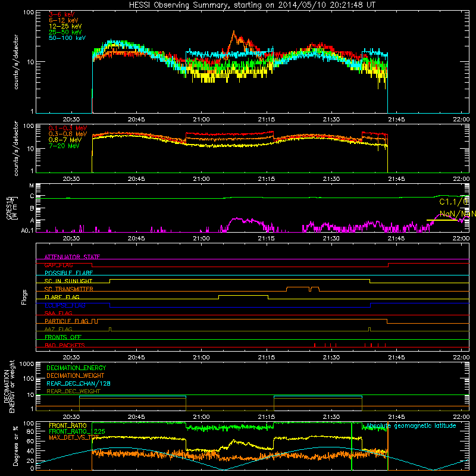Click the SAA_FLAG label
The width and height of the screenshot is (476, 476).
click(58, 314)
